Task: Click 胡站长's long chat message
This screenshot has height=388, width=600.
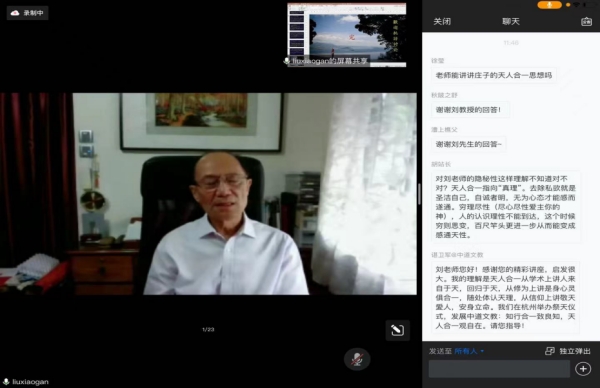Action: point(505,207)
